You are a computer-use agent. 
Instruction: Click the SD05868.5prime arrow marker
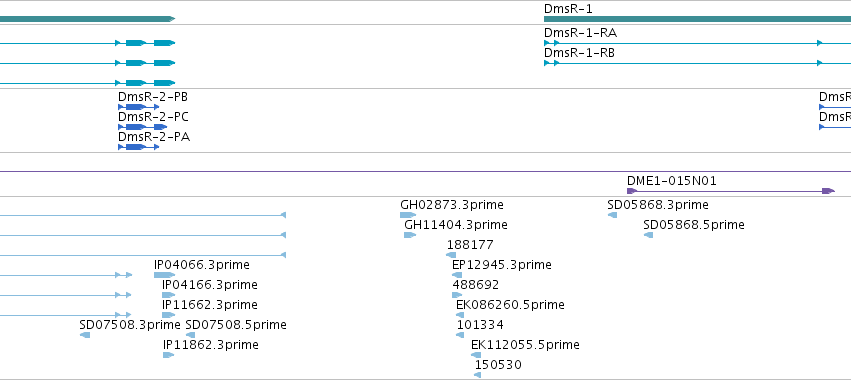pos(648,235)
